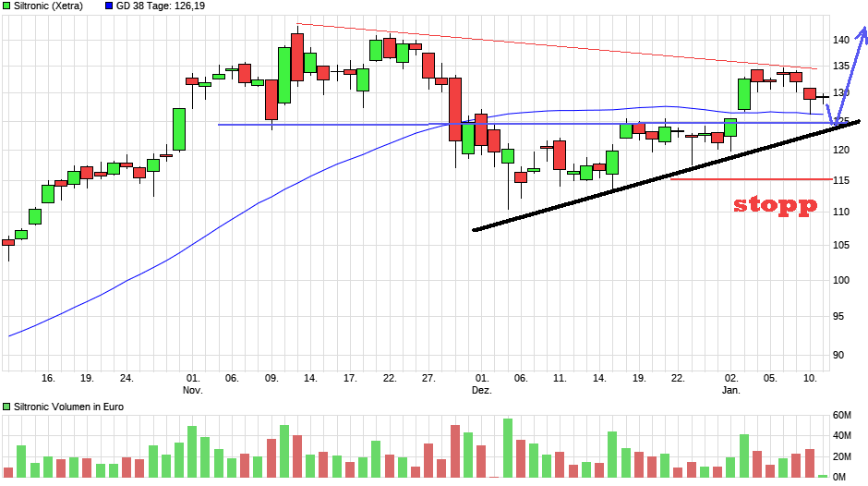868x486 pixels.
Task: Click the '05.' date label
Action: coord(770,379)
